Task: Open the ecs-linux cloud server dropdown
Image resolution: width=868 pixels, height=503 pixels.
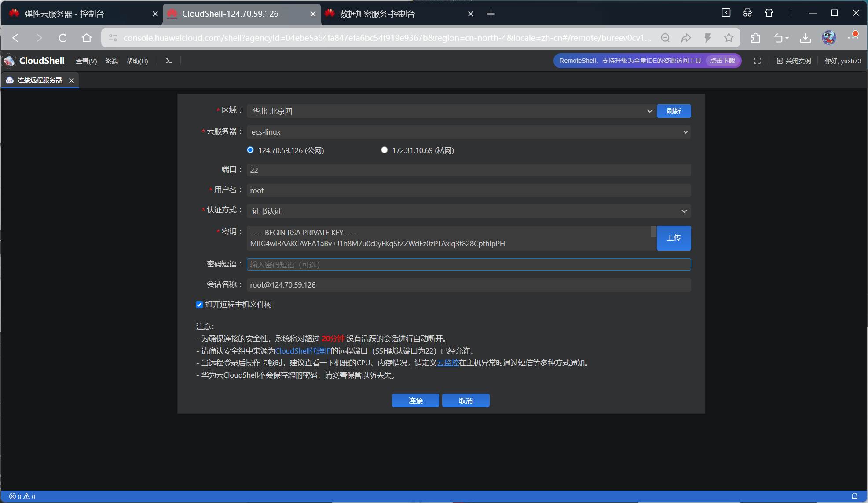Action: click(x=469, y=132)
